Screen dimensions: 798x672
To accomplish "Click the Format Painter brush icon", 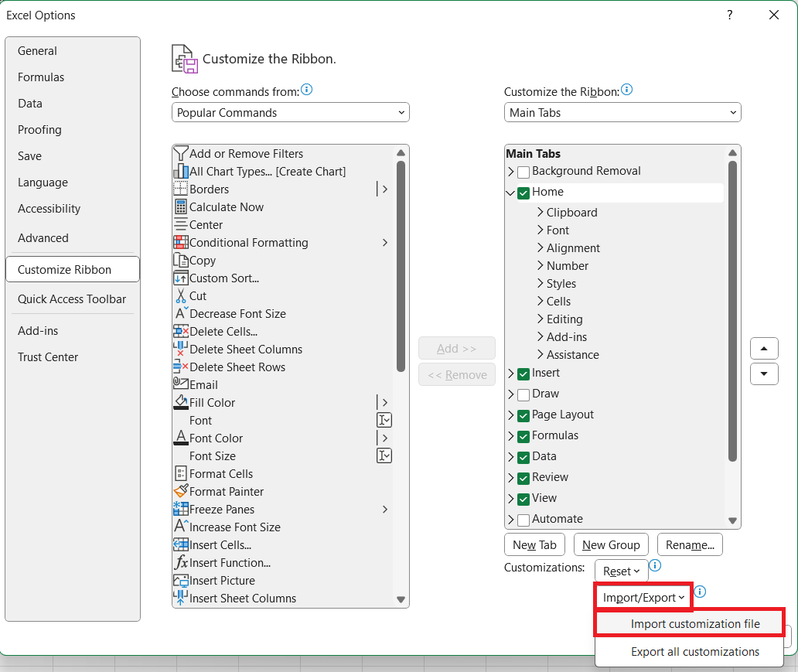I will click(181, 491).
